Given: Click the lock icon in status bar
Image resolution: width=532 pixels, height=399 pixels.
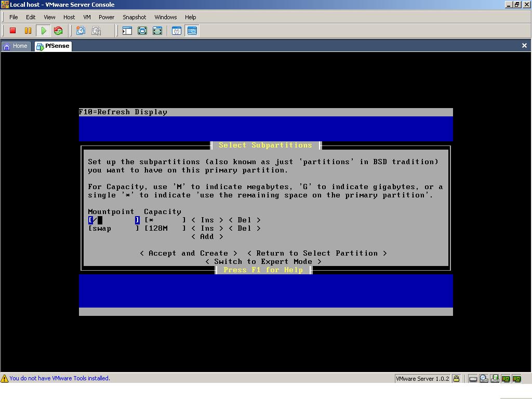Looking at the screenshot, I should point(456,379).
